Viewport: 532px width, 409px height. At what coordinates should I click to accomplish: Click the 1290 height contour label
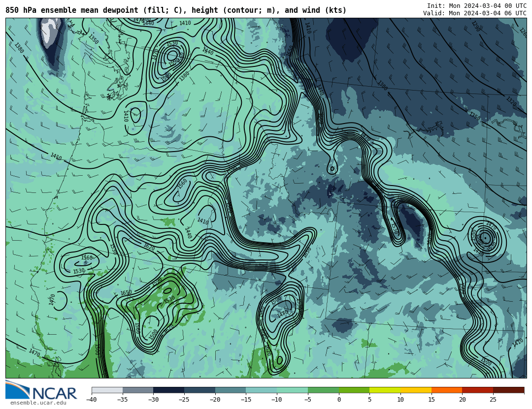click(476, 26)
